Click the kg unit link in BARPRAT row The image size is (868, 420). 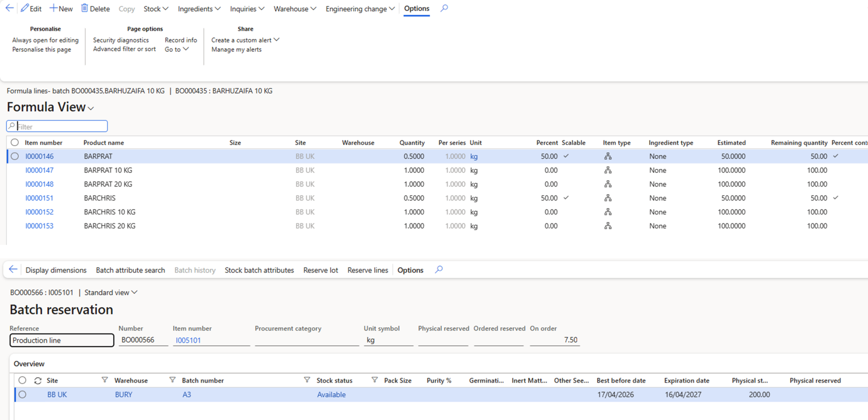(x=474, y=156)
